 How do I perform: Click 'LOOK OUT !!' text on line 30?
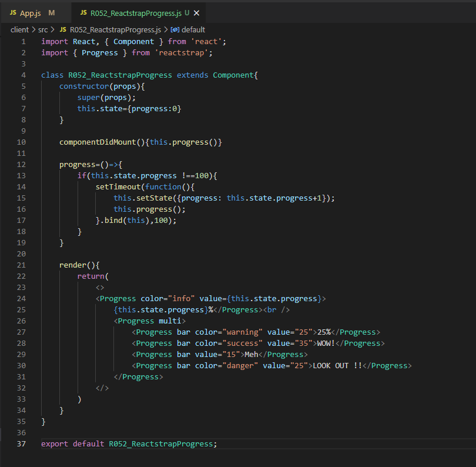pos(337,365)
